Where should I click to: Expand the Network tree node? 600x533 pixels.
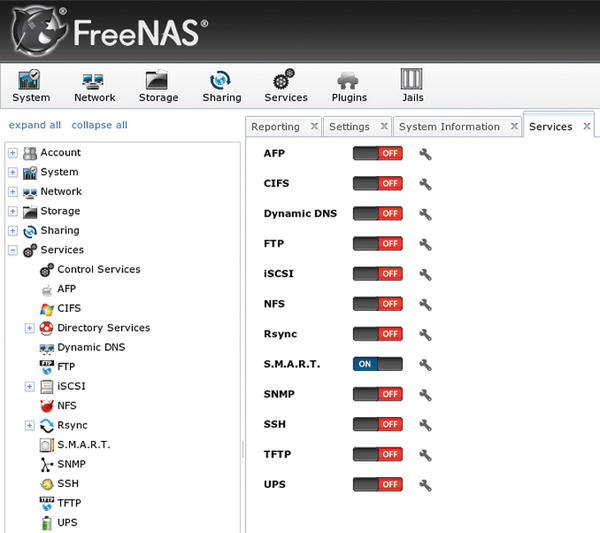click(x=13, y=192)
